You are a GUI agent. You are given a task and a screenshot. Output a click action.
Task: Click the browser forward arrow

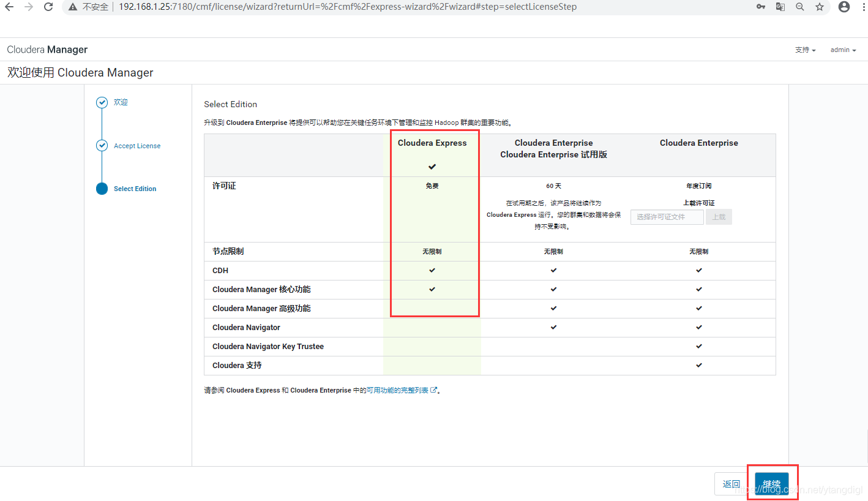tap(29, 7)
